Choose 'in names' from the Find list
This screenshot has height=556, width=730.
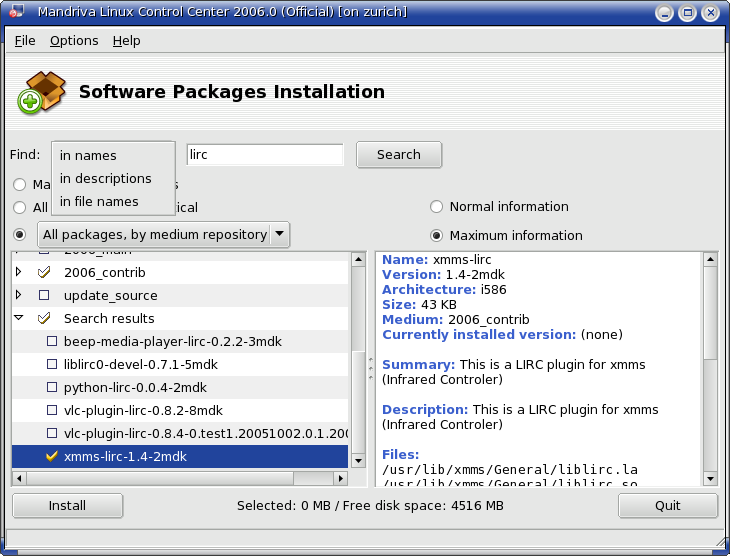point(113,156)
